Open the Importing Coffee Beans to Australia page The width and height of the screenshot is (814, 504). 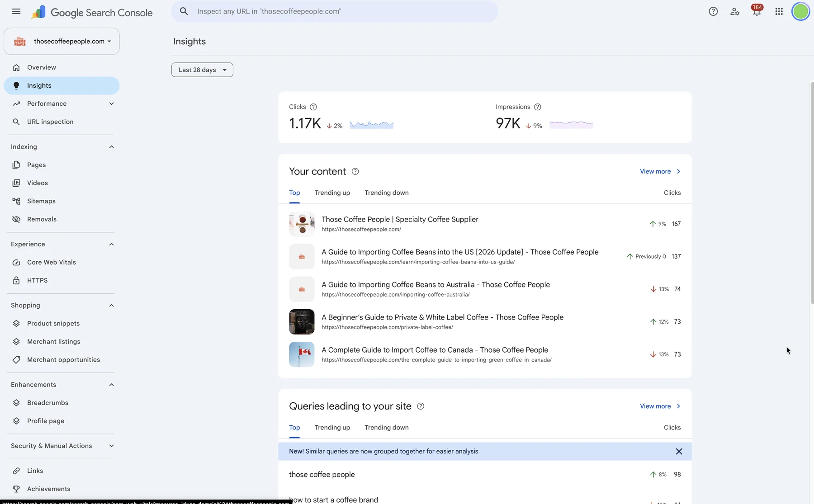485,289
